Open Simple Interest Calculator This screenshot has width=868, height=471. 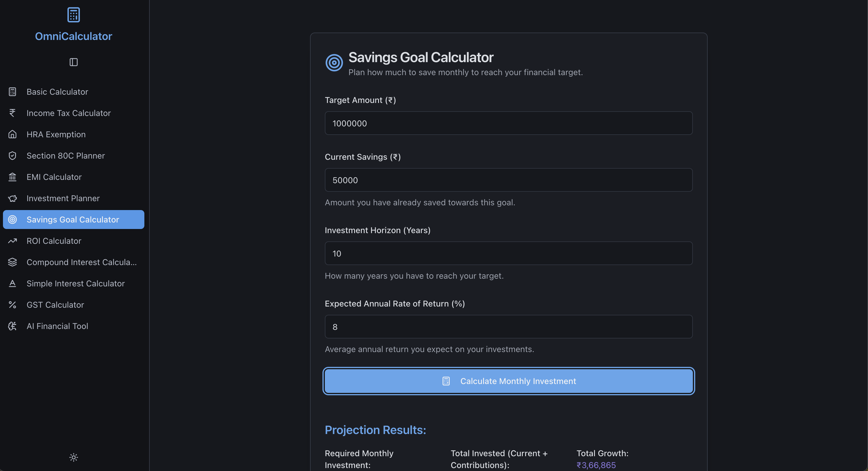(x=75, y=283)
